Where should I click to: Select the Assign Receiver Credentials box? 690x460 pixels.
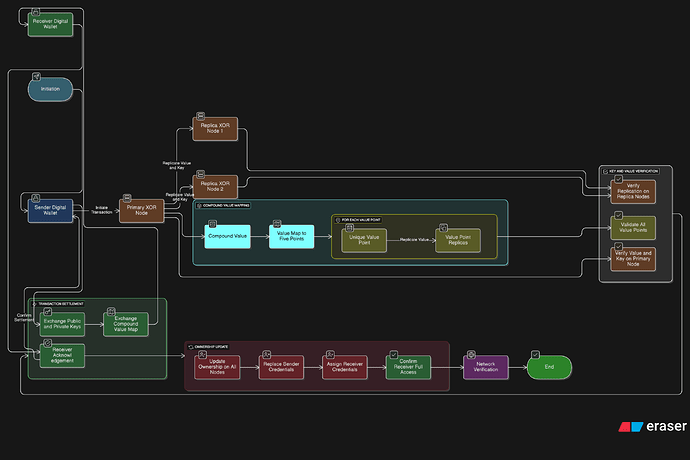coord(345,367)
